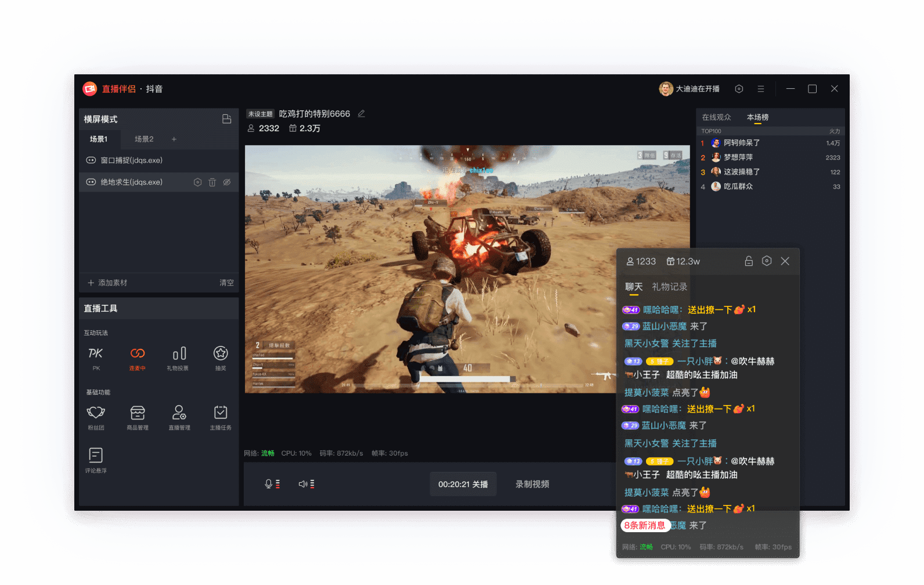Click the 码率: 872kb/s status under preview
This screenshot has width=924, height=585.
pos(341,453)
